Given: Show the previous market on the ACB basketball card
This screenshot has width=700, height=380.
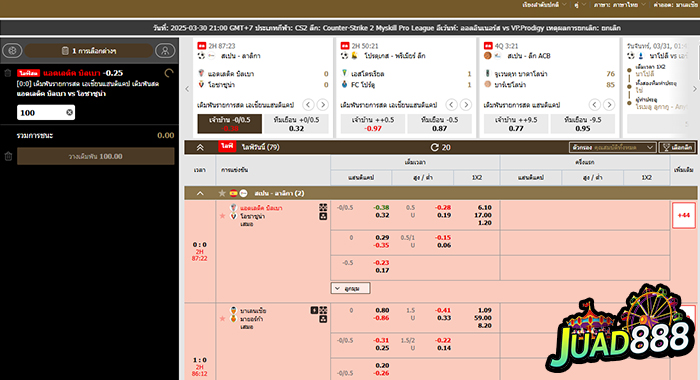Looking at the screenshot, I should [x=595, y=105].
